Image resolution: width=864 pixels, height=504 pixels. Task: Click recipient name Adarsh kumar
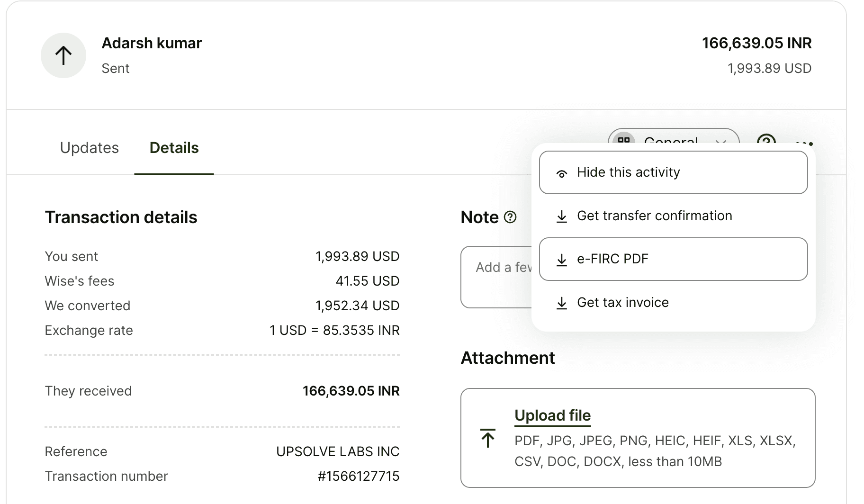coord(152,43)
